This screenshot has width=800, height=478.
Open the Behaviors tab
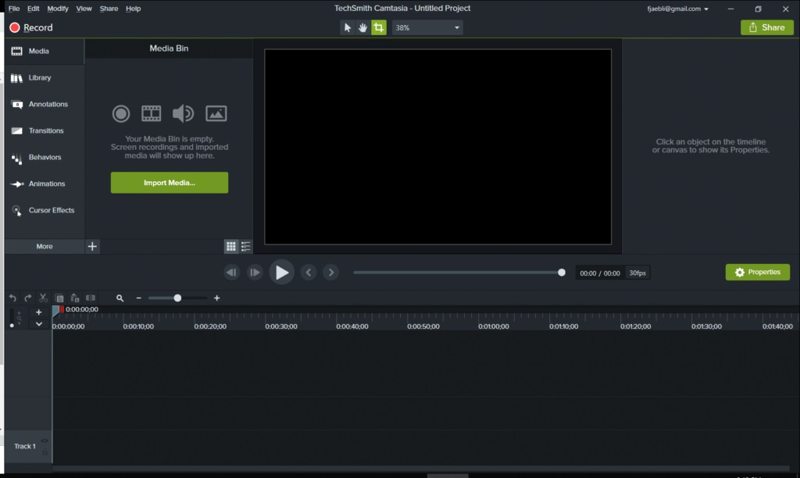click(x=44, y=157)
